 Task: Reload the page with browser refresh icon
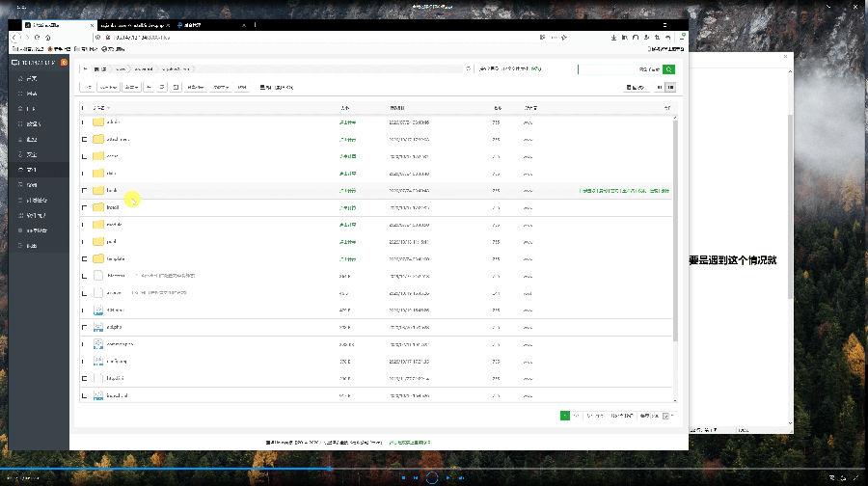coord(37,38)
